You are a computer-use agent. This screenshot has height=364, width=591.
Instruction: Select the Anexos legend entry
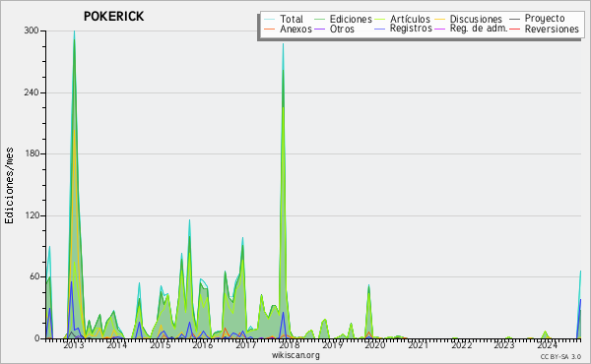[x=288, y=29]
